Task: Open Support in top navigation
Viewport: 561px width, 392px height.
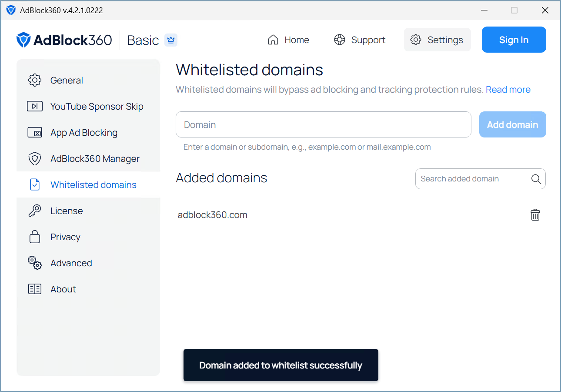Action: (360, 40)
